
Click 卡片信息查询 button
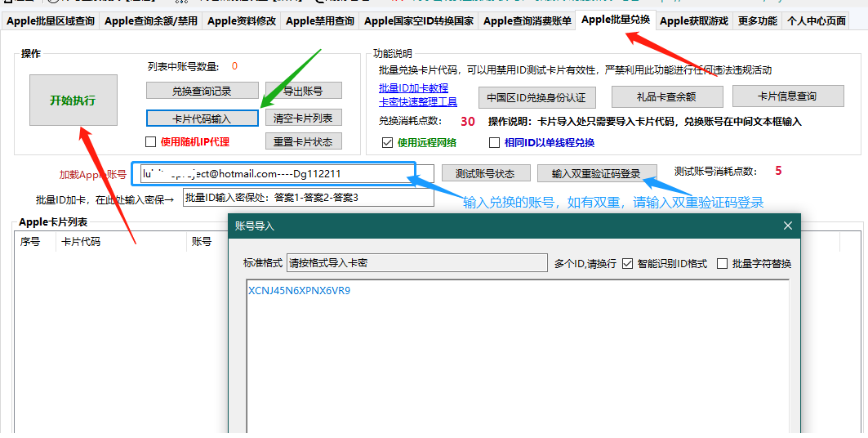click(x=788, y=96)
